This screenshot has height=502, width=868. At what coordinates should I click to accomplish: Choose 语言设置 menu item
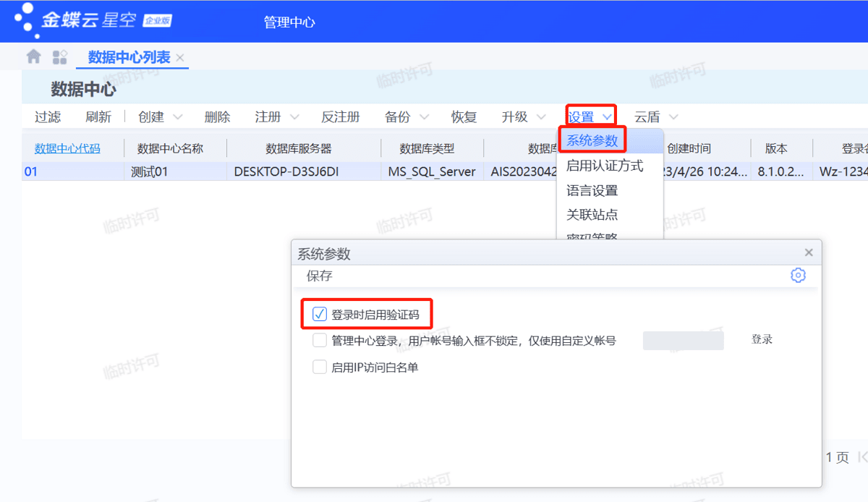(592, 191)
